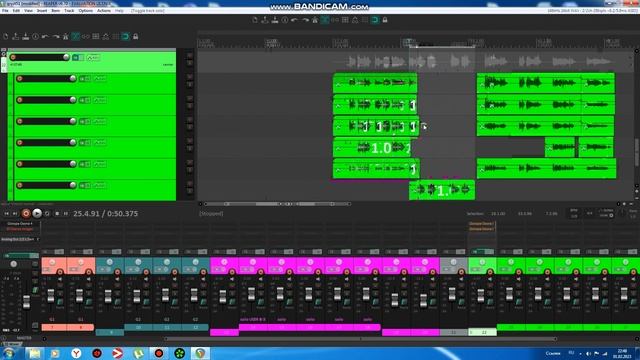Select media item labeled 1.7 on bottom track

[442, 190]
